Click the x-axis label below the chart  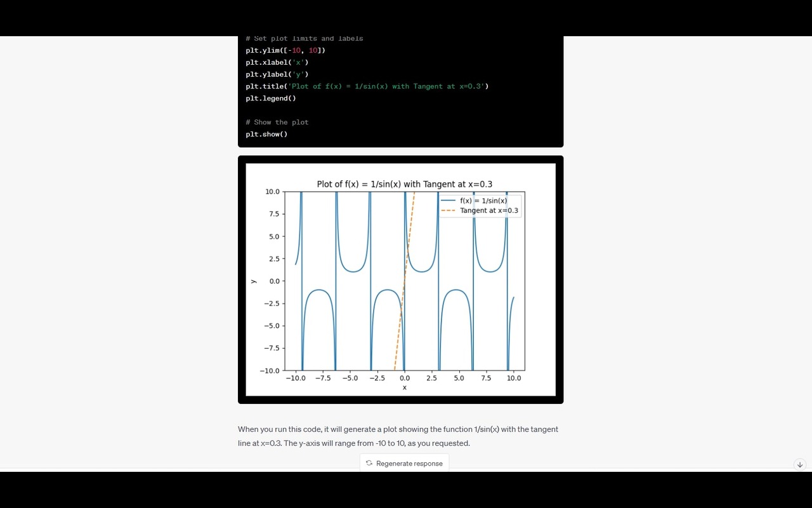[405, 387]
